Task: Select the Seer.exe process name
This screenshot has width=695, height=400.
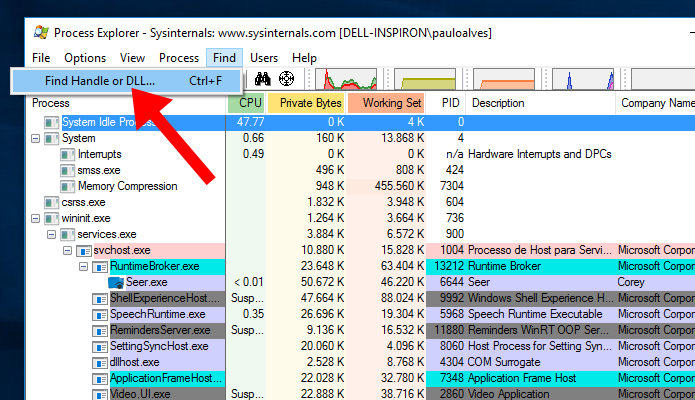Action: (147, 282)
